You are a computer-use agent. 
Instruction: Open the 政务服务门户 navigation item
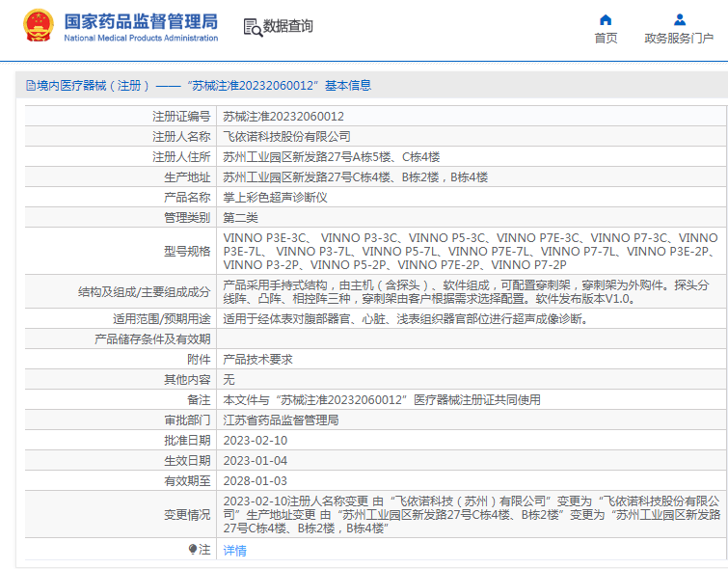(679, 39)
